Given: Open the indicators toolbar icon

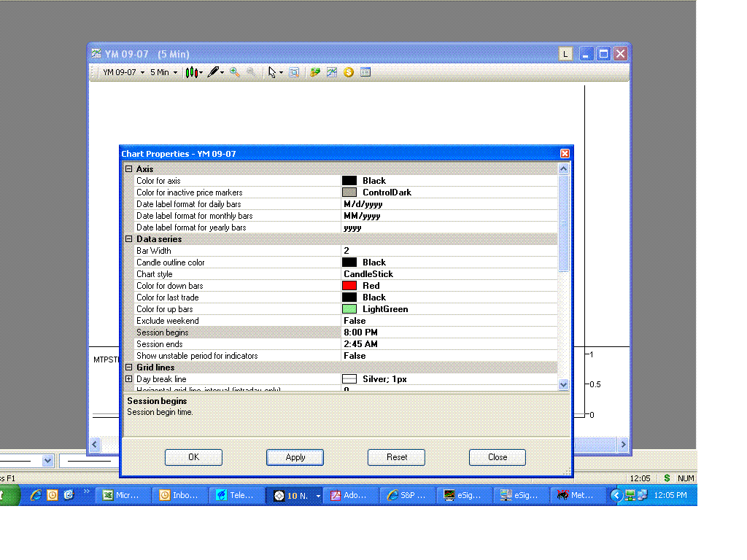Looking at the screenshot, I should tap(315, 72).
